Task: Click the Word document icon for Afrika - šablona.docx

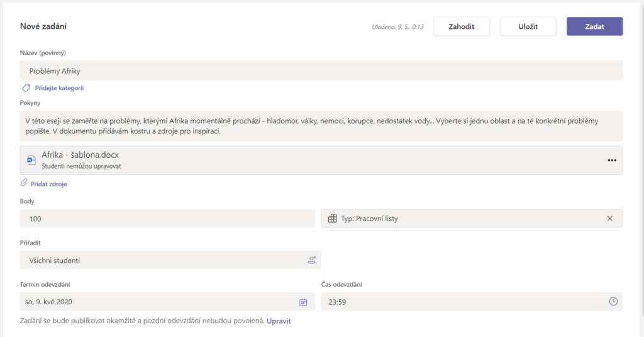Action: point(31,160)
